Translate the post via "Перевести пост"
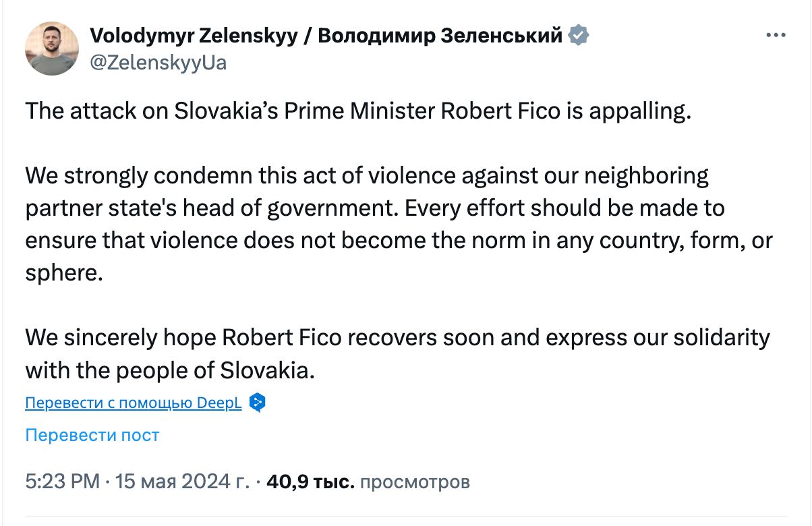Viewport: 812px width, 526px height. point(91,435)
